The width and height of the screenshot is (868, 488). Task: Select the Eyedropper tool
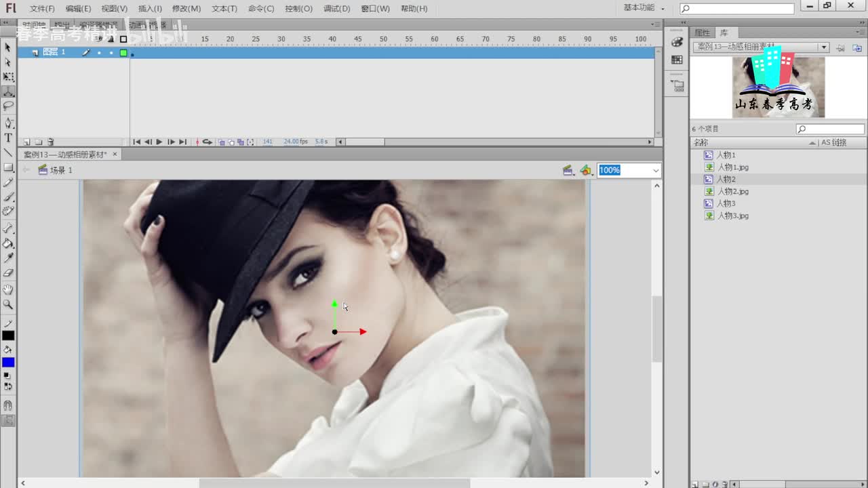[8, 258]
